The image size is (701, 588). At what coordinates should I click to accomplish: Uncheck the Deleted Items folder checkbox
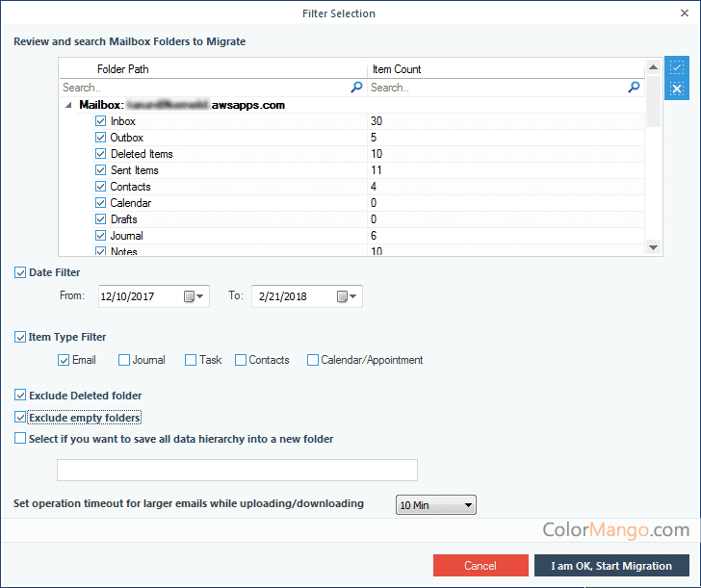(101, 154)
